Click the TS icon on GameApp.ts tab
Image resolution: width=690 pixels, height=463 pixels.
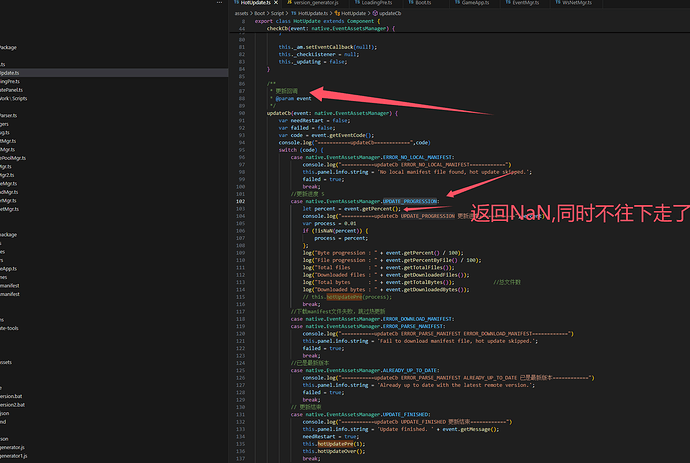[457, 2]
